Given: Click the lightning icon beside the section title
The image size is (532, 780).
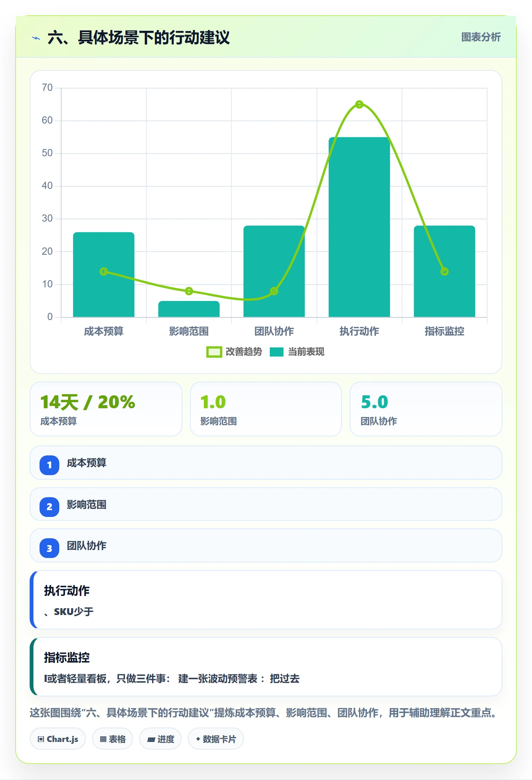Looking at the screenshot, I should point(36,38).
